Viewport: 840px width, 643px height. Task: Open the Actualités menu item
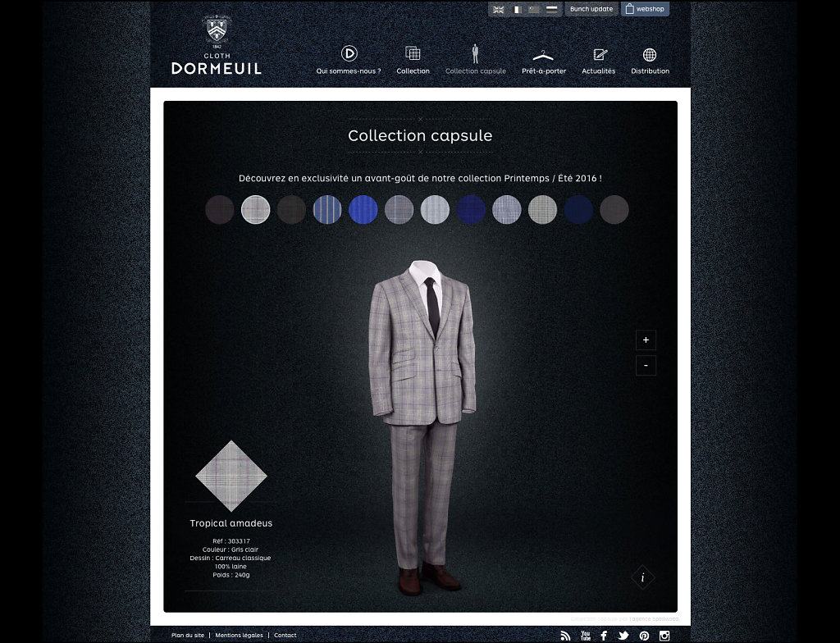[598, 61]
